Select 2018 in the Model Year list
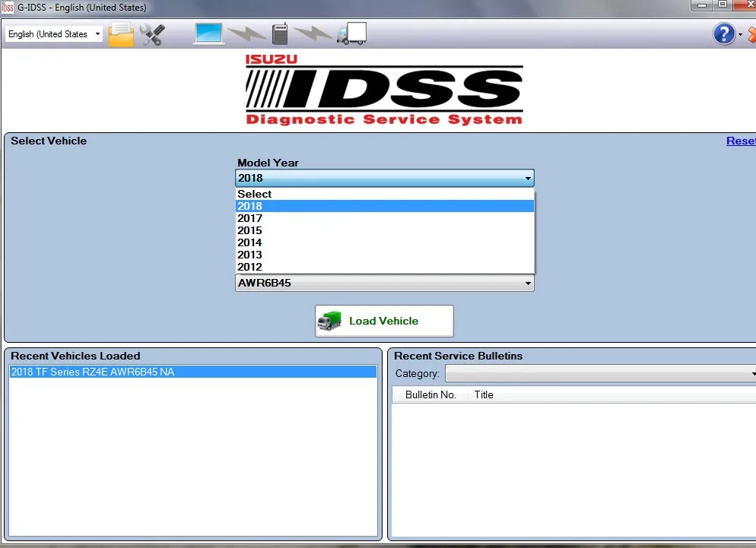Image resolution: width=756 pixels, height=548 pixels. click(384, 206)
